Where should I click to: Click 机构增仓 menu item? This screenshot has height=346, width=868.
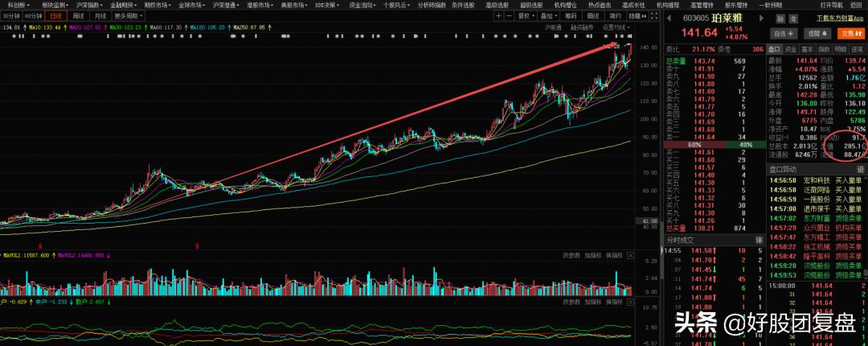click(565, 4)
